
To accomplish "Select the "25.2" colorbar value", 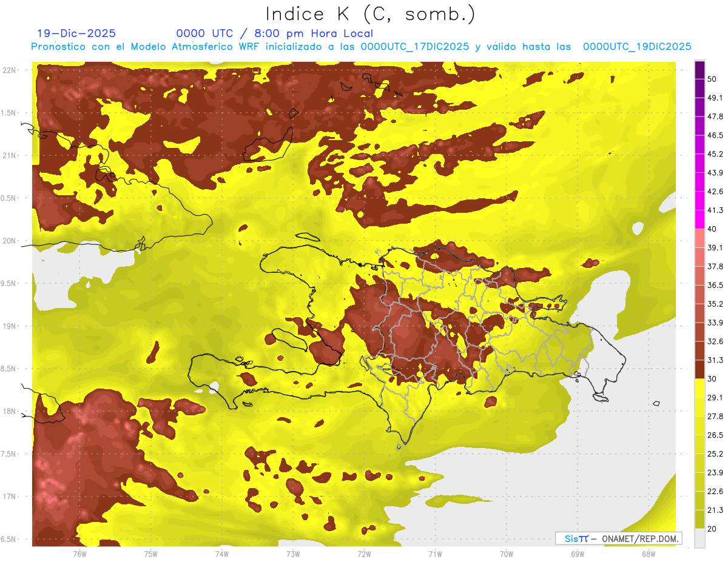I will coord(715,454).
